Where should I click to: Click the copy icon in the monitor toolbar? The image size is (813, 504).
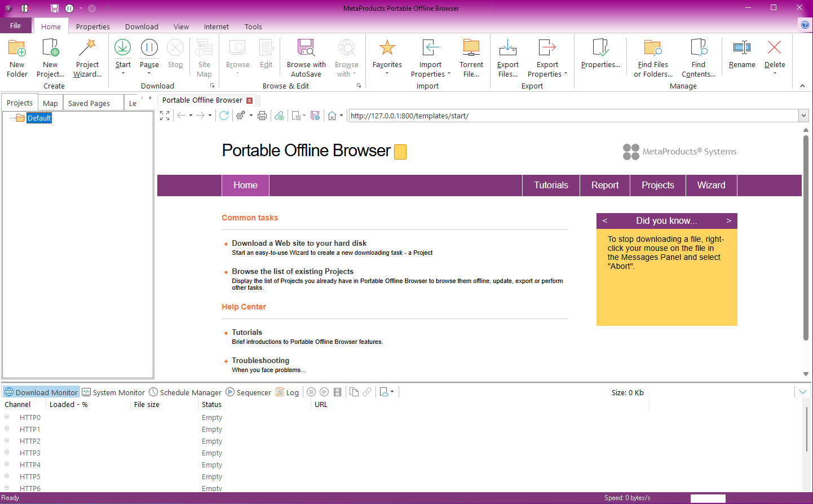pos(354,392)
